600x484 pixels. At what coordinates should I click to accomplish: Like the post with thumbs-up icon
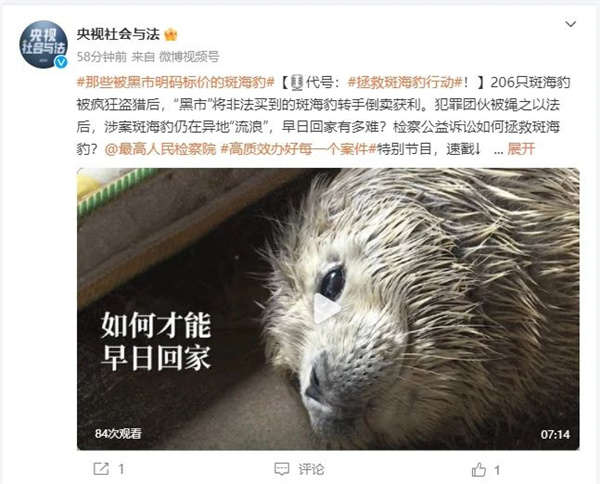[479, 469]
